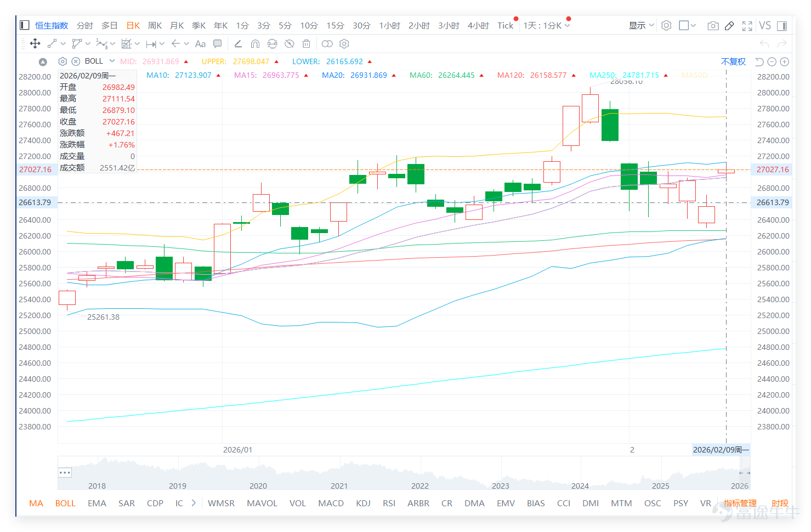The image size is (811, 532).
Task: Select the Tick timeframe tab
Action: click(506, 25)
